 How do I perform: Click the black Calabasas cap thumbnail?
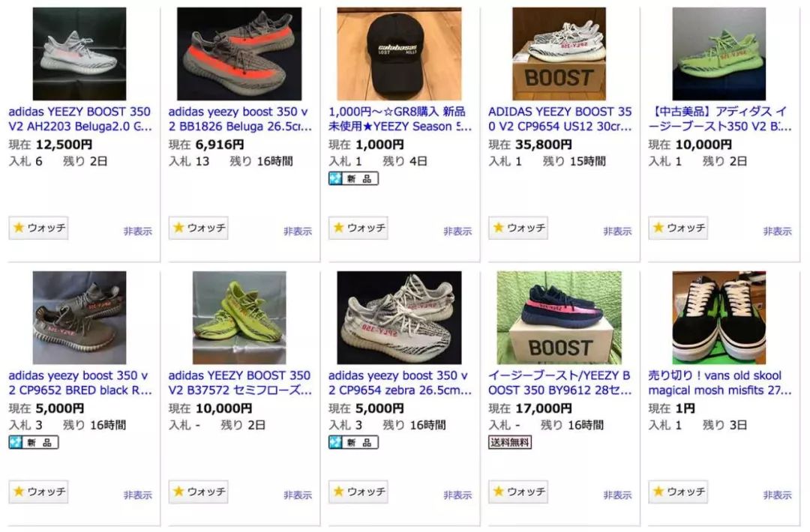(x=399, y=54)
